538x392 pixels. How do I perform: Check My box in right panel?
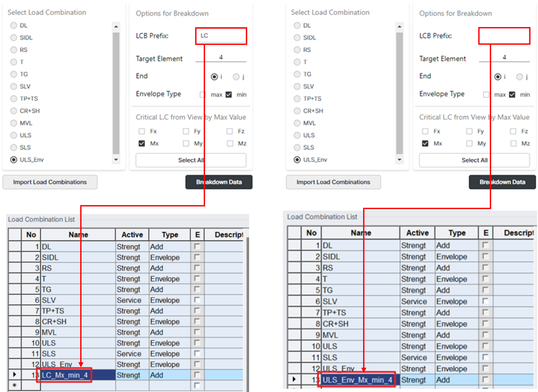[469, 144]
